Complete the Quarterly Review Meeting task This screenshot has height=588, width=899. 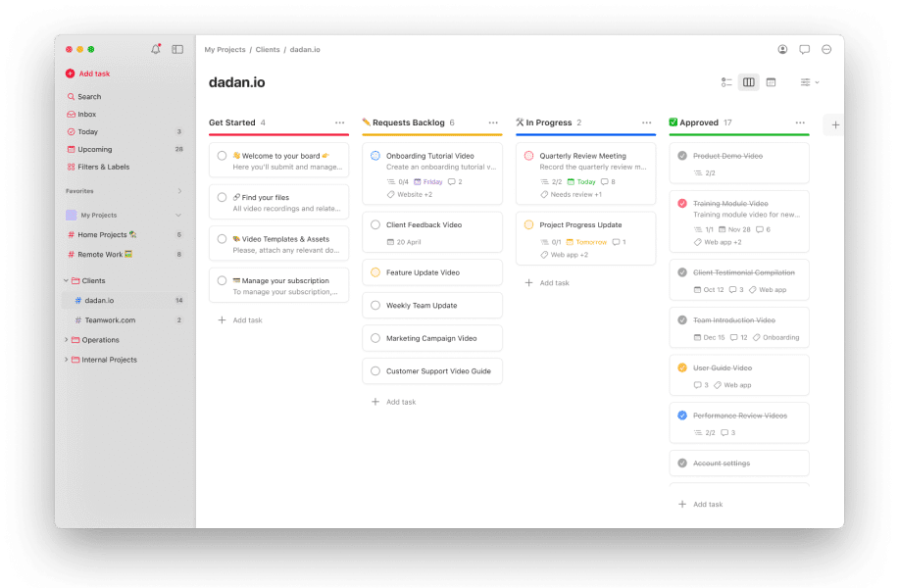pos(528,156)
